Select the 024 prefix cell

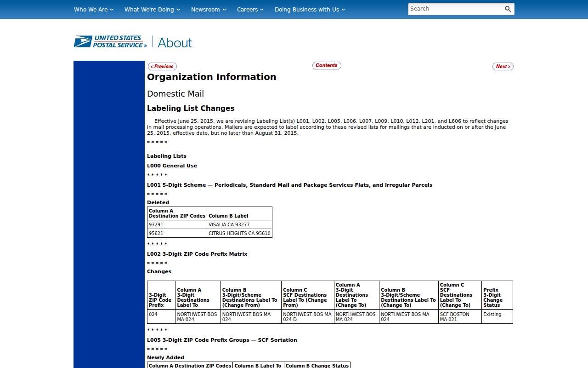(x=161, y=316)
